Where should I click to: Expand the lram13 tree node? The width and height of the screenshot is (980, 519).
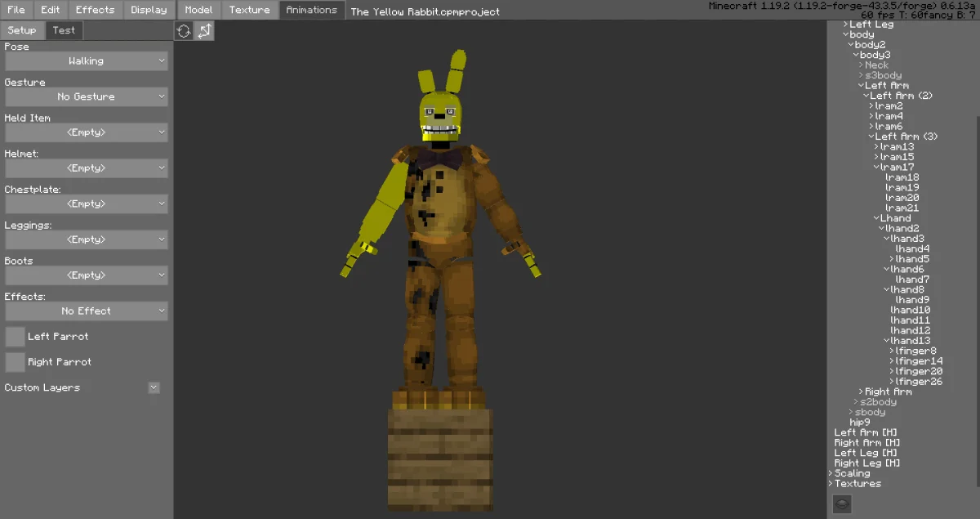pyautogui.click(x=876, y=147)
